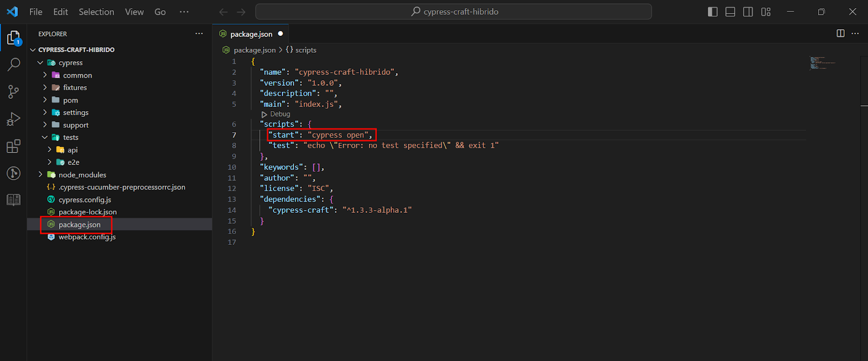Click line number 7 in the gutter
Image resolution: width=868 pixels, height=361 pixels.
[x=234, y=135]
